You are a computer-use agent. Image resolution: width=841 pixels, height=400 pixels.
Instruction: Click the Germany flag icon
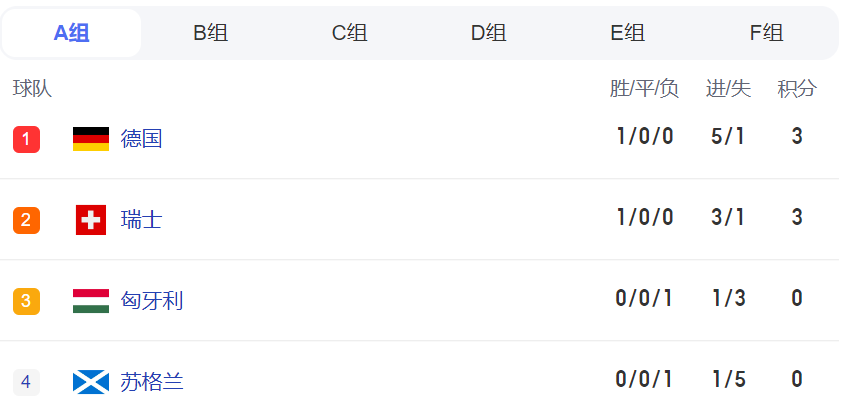tap(91, 139)
